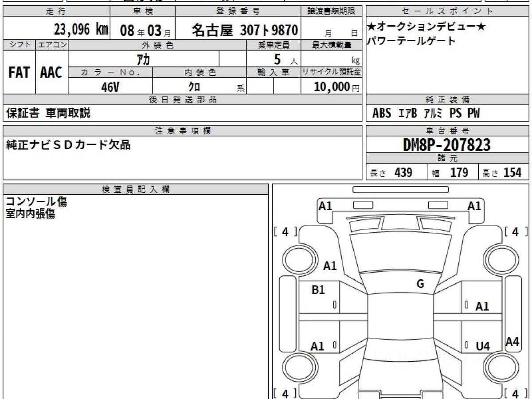
Task: Click the ★オークションデビュー★ sales point line
Action: (426, 27)
